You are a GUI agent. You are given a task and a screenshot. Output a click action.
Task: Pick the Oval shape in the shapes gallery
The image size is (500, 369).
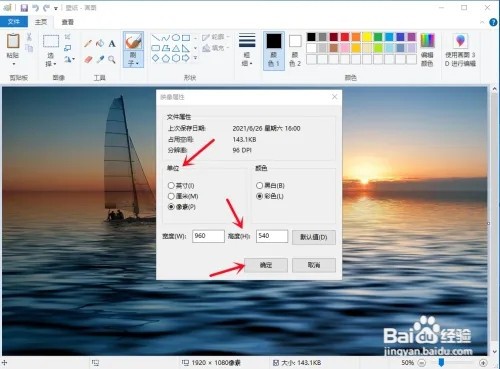[176, 38]
